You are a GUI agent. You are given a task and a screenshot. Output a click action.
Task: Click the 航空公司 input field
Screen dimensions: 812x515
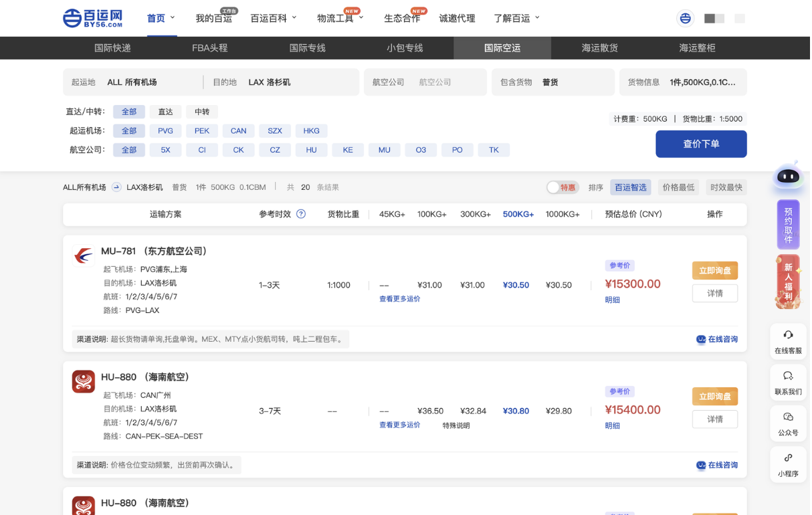[445, 82]
